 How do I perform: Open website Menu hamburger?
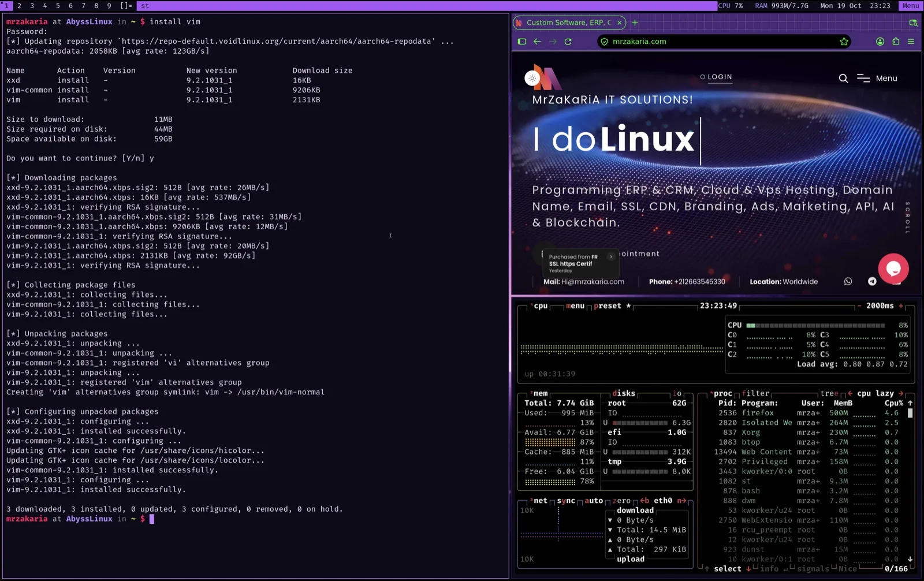point(877,79)
